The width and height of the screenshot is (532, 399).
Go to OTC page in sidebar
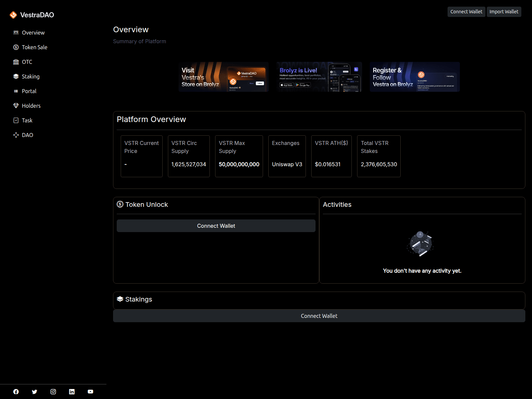tap(27, 62)
